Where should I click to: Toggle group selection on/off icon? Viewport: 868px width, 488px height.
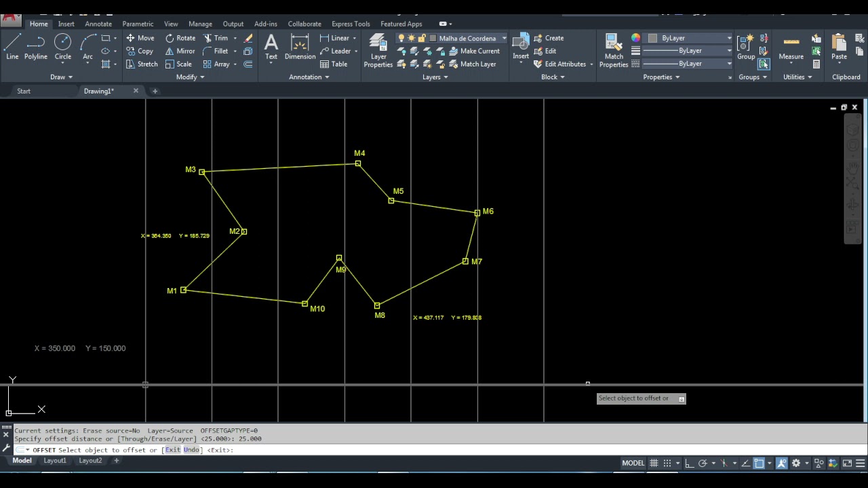tap(764, 64)
